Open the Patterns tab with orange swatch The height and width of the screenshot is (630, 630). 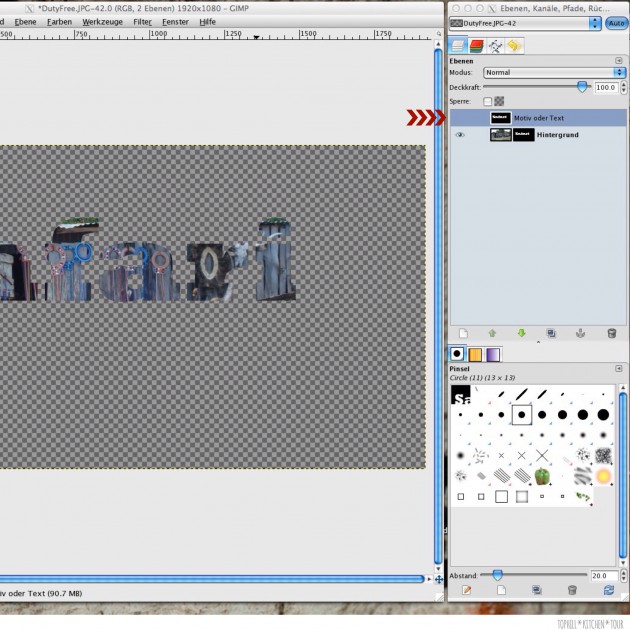click(475, 354)
